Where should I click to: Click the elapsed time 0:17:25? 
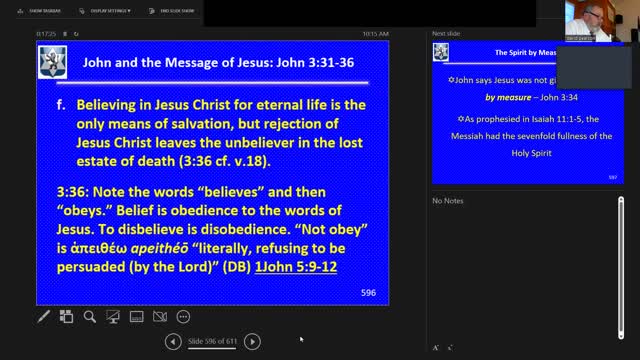click(46, 34)
